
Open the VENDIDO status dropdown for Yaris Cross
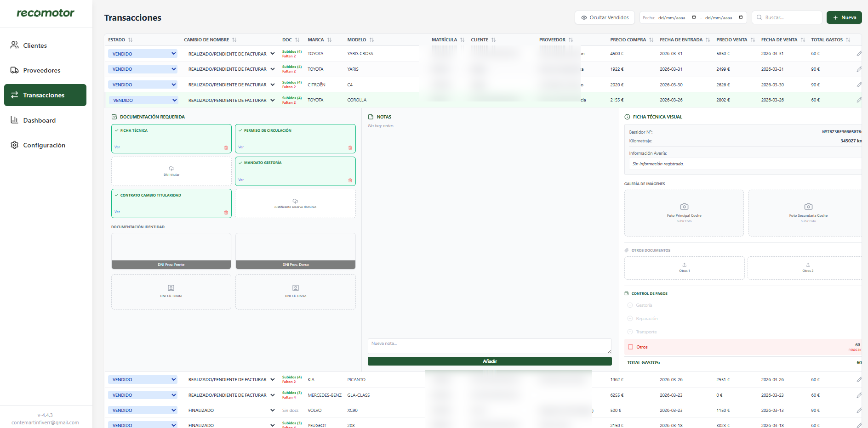click(x=143, y=54)
